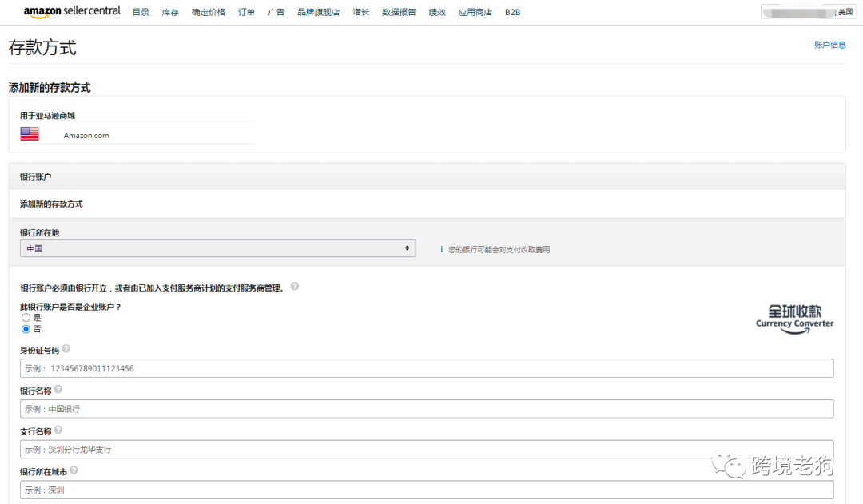Screen dimensions: 863x504
Task: Click help icon next to 支行名称
Action: tap(58, 431)
